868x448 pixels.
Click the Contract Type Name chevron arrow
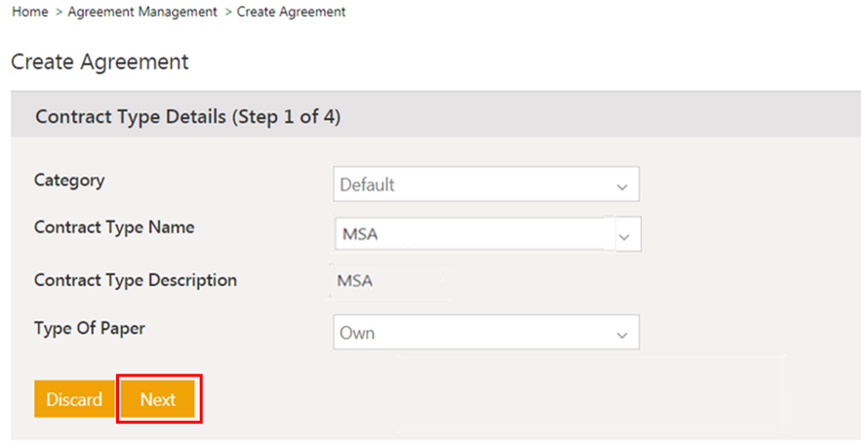pyautogui.click(x=625, y=236)
